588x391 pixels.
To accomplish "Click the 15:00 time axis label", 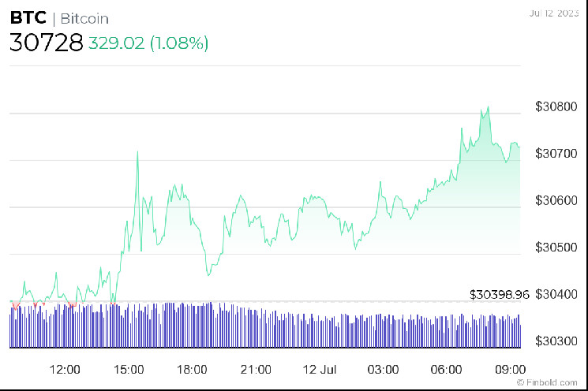I will pos(129,369).
